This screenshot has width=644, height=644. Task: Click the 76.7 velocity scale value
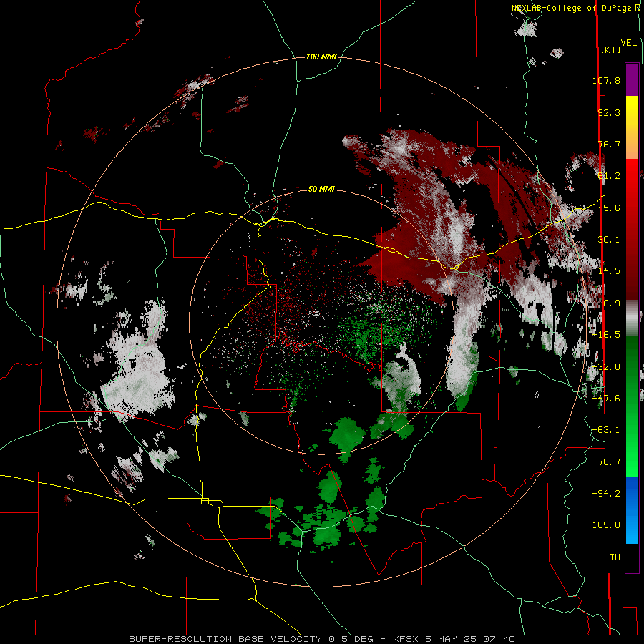coord(609,144)
